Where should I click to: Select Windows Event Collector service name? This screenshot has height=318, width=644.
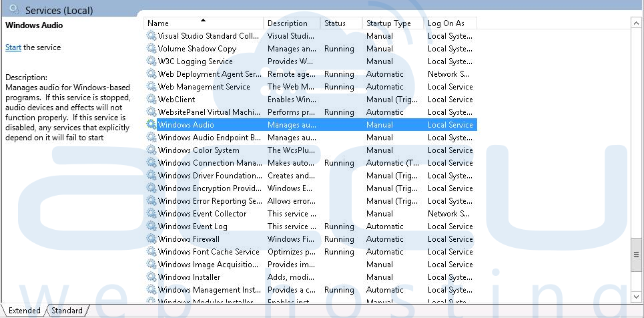click(202, 214)
